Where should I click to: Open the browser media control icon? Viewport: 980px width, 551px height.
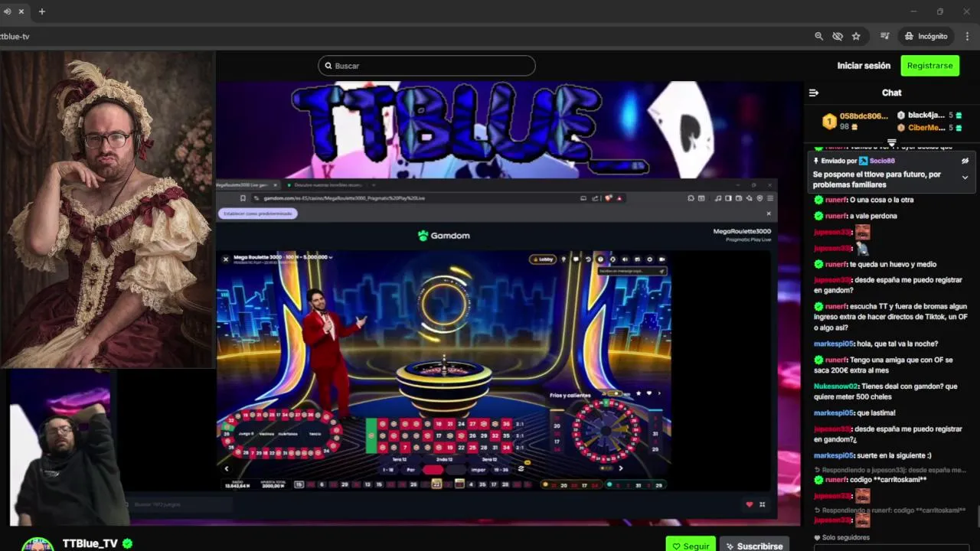(x=884, y=36)
